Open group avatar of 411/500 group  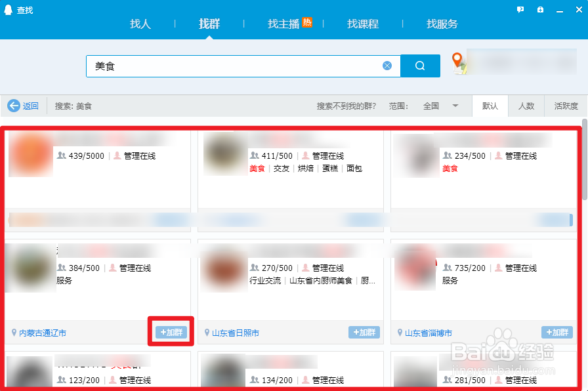(225, 154)
